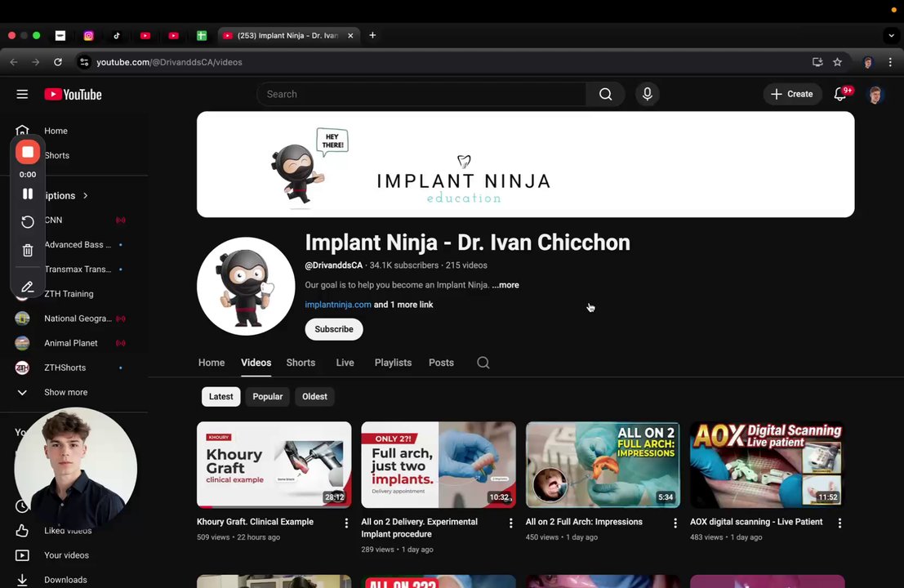Viewport: 904px width, 588px height.
Task: View site information icon in address bar
Action: [84, 62]
